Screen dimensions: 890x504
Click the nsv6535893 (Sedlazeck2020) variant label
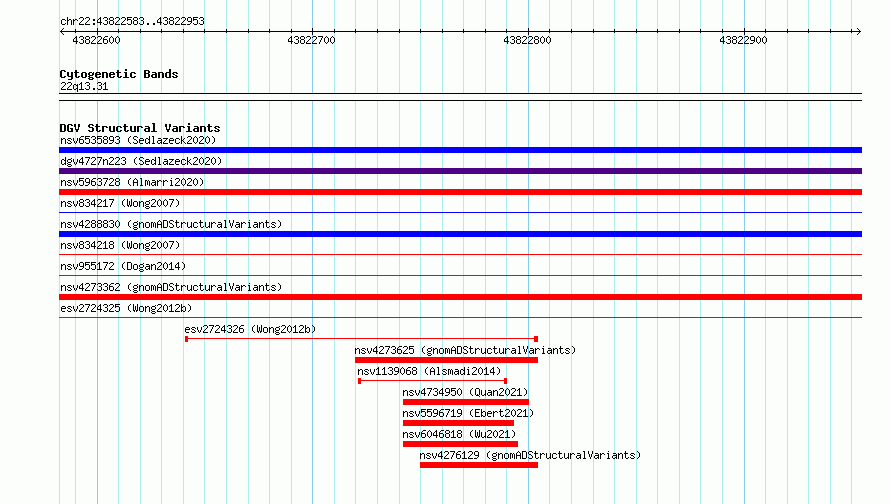coord(138,140)
